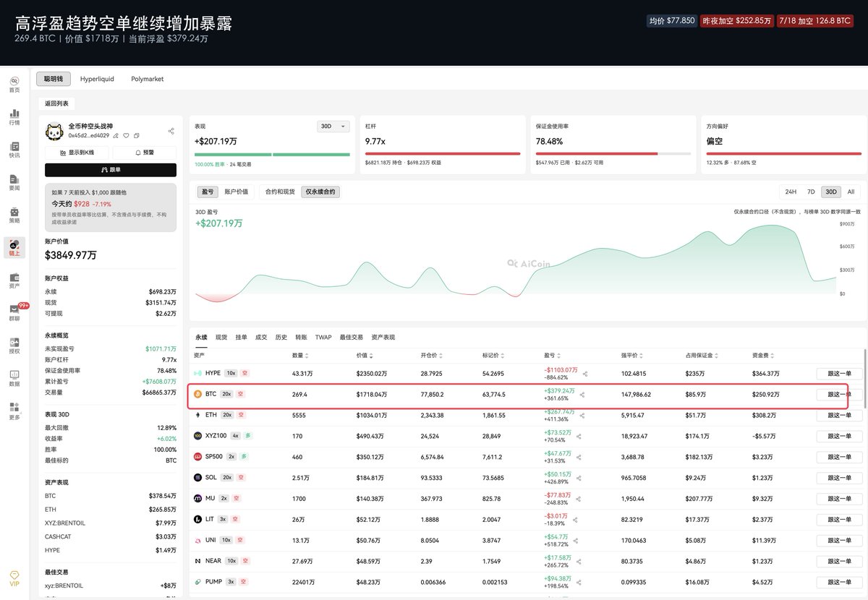This screenshot has height=600, width=868.
Task: Share the trader profile via share icon
Action: pyautogui.click(x=171, y=131)
